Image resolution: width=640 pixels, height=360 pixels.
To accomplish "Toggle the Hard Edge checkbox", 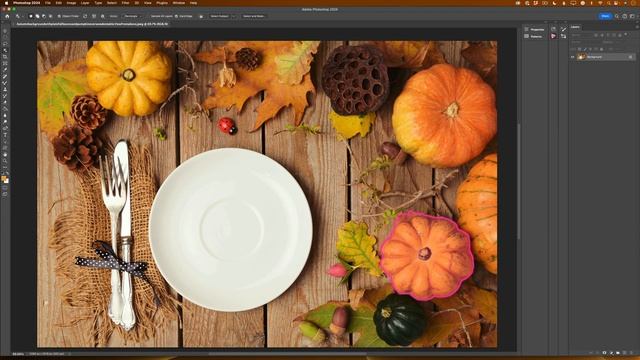I will click(x=176, y=16).
